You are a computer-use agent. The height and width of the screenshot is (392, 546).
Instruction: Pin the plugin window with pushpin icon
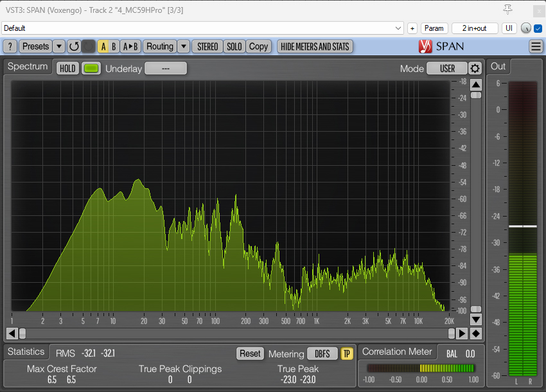pos(508,9)
